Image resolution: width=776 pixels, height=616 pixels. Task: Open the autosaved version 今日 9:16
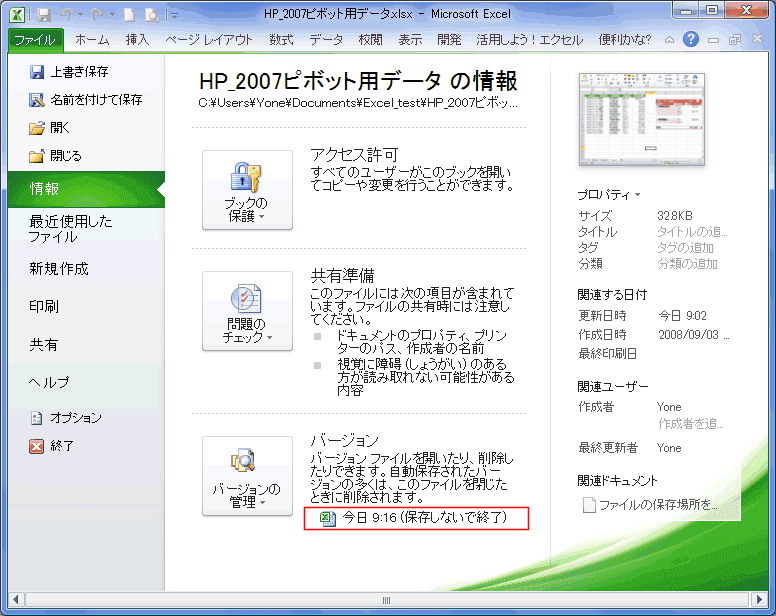tap(416, 518)
